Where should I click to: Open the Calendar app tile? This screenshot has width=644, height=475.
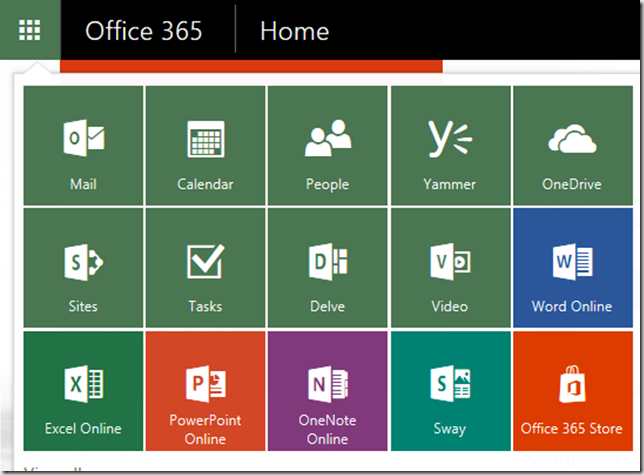(x=205, y=145)
